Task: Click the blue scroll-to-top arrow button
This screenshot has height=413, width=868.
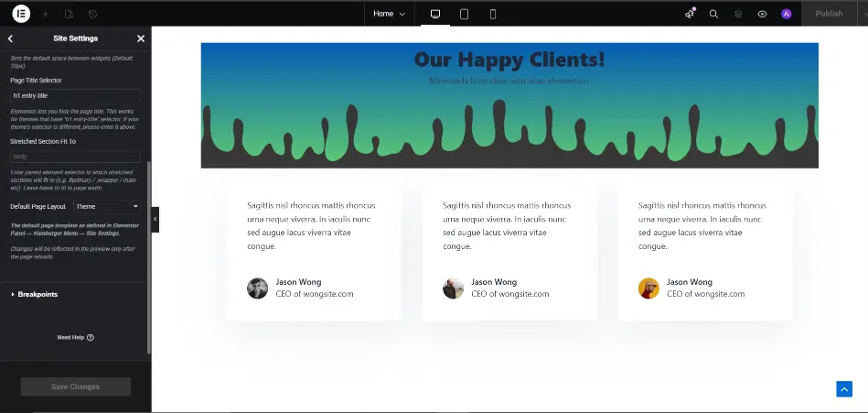Action: pyautogui.click(x=843, y=389)
